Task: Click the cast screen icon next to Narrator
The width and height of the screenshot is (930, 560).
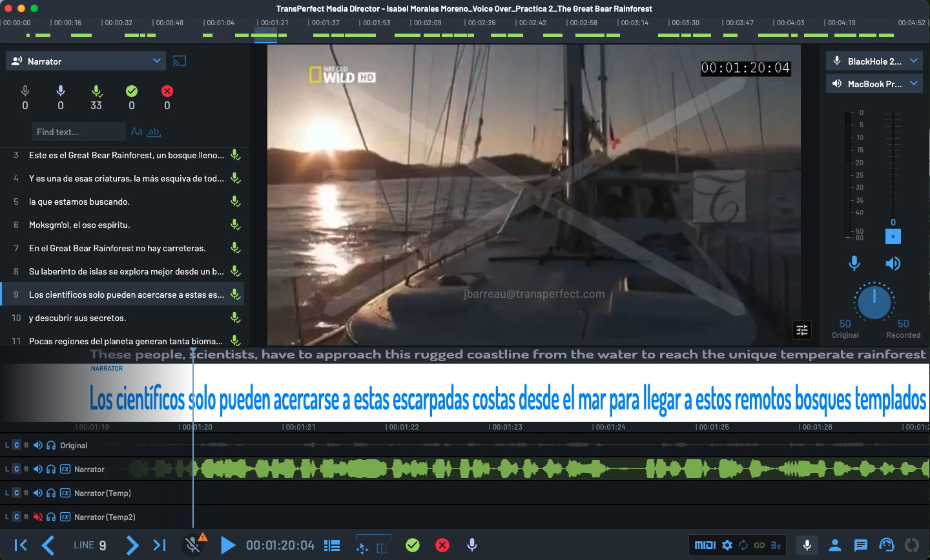Action: pos(180,61)
